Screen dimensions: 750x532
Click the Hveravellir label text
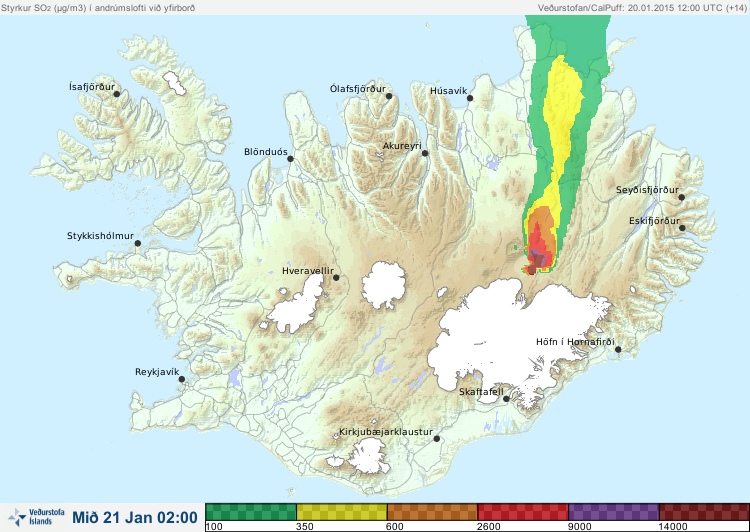308,271
